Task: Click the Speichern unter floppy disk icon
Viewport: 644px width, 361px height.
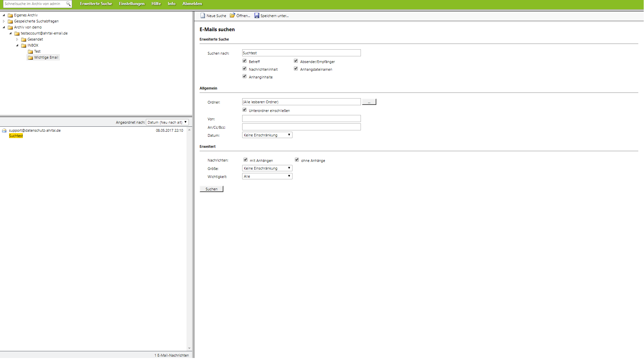Action: tap(257, 16)
